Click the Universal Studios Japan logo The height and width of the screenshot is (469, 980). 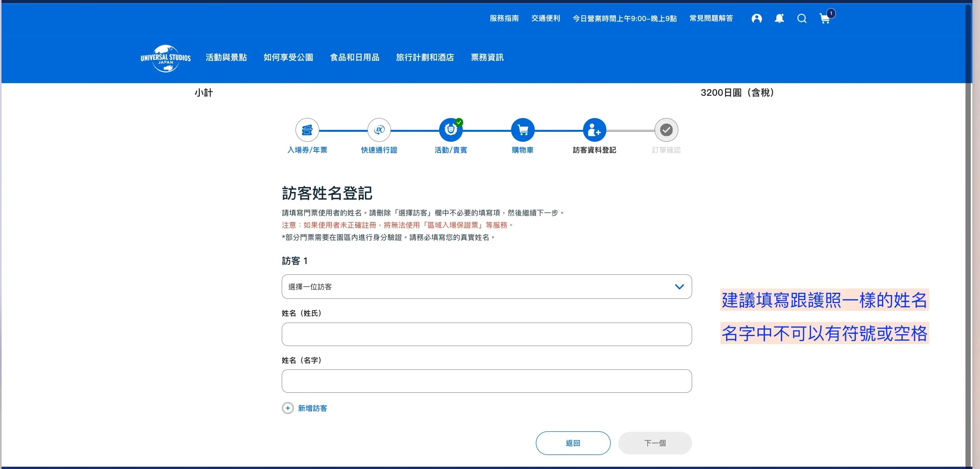(x=165, y=58)
